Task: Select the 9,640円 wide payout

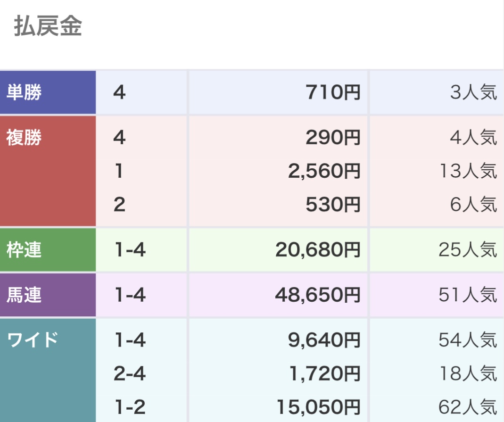Action: (324, 340)
